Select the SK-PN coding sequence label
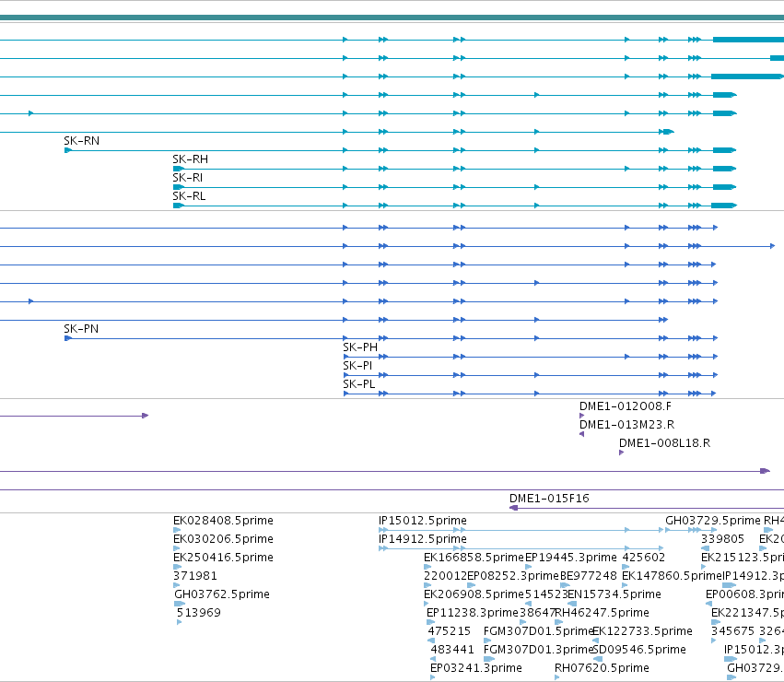The height and width of the screenshot is (682, 784). tap(81, 329)
